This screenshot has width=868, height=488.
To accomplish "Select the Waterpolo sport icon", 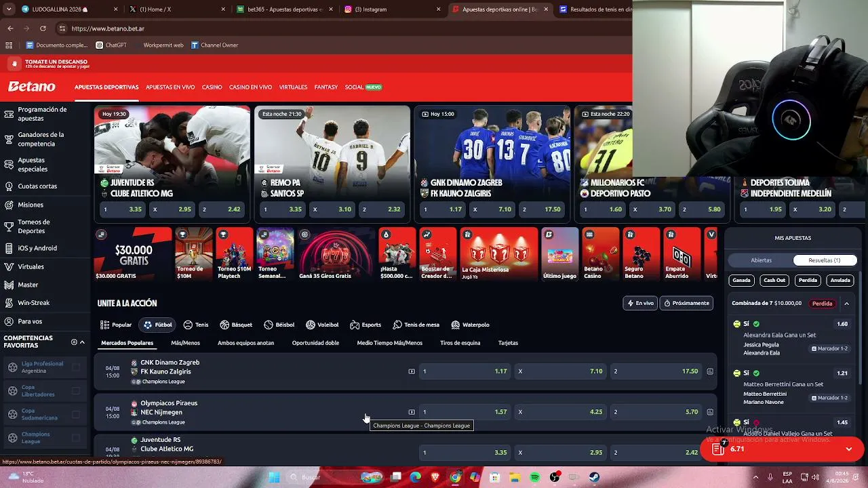I will click(456, 325).
